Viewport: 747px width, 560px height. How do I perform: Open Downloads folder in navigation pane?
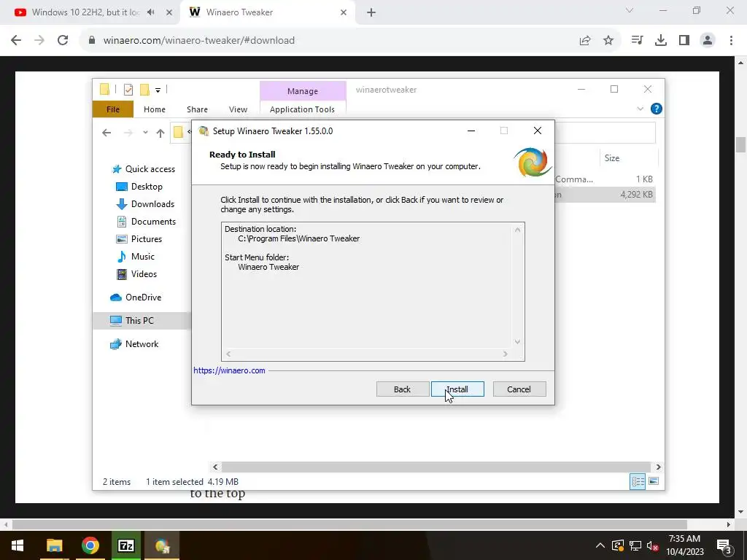(x=145, y=204)
